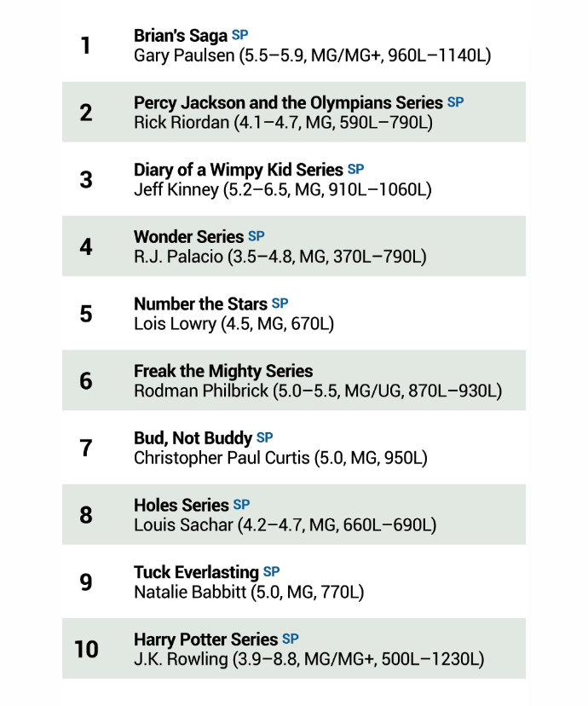The image size is (588, 706).
Task: Select the SP badge next to Holes Series
Action: [242, 505]
